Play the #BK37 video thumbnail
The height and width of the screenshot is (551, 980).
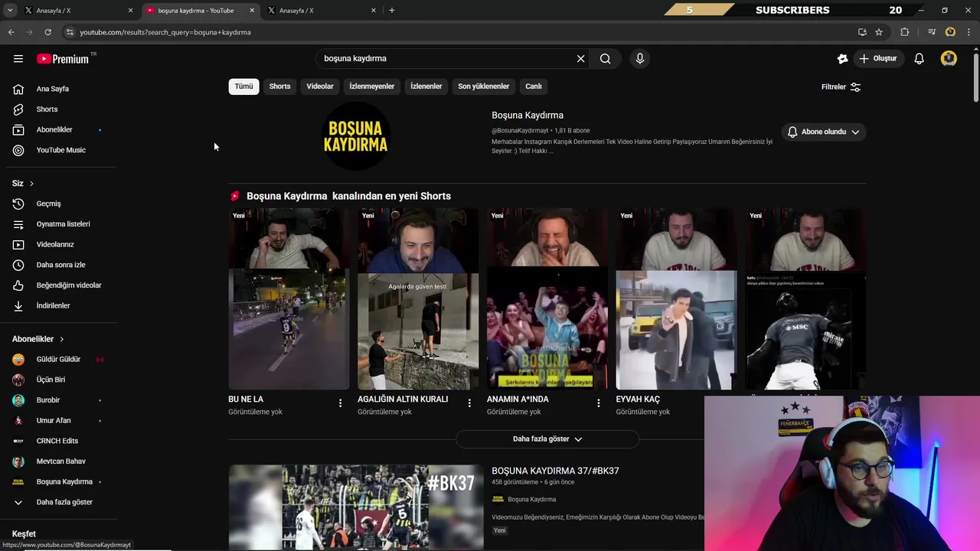[356, 507]
